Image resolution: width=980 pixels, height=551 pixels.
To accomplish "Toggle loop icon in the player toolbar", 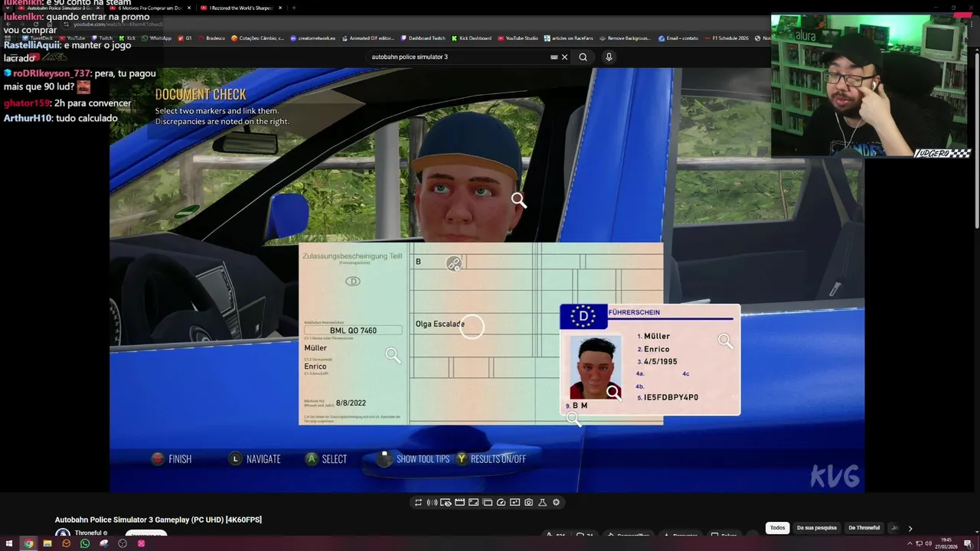I will pos(418,503).
